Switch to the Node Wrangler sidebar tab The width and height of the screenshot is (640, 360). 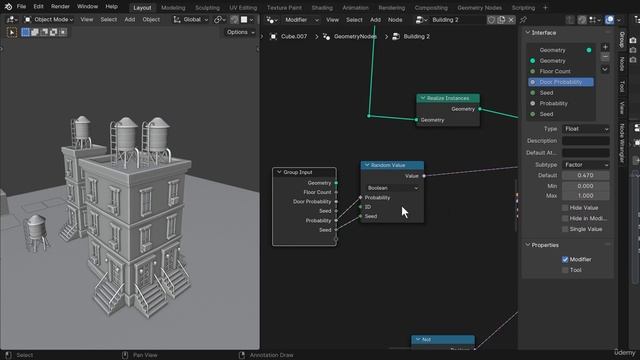pos(622,144)
